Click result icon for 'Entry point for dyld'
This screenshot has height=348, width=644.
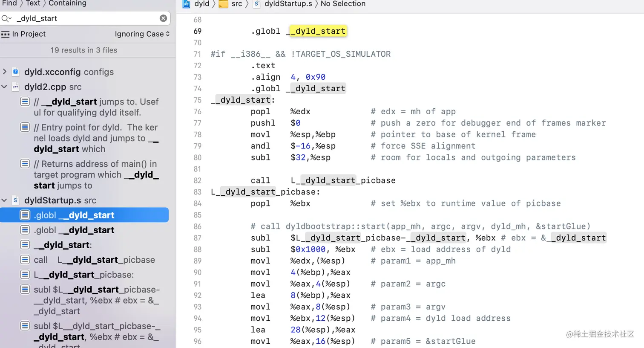25,127
